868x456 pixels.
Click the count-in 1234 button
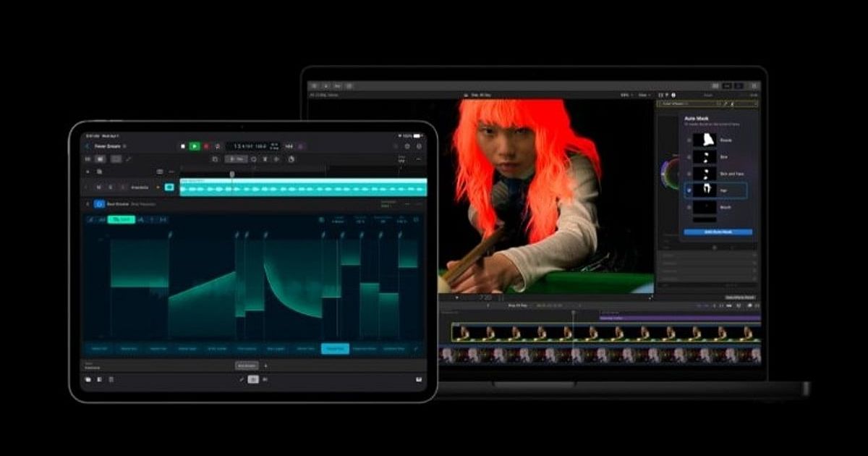pos(289,146)
